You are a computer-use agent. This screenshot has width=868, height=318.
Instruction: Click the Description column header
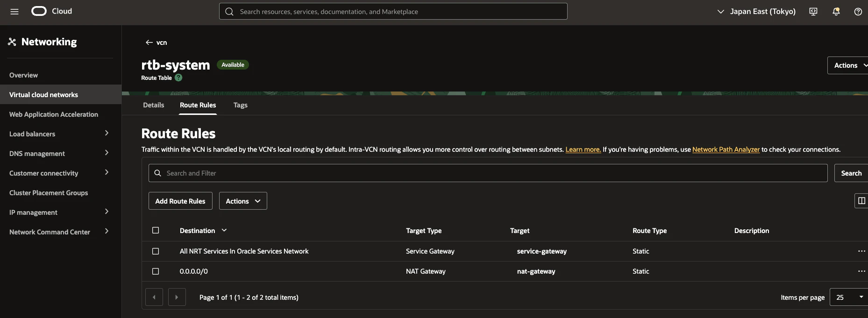coord(751,231)
